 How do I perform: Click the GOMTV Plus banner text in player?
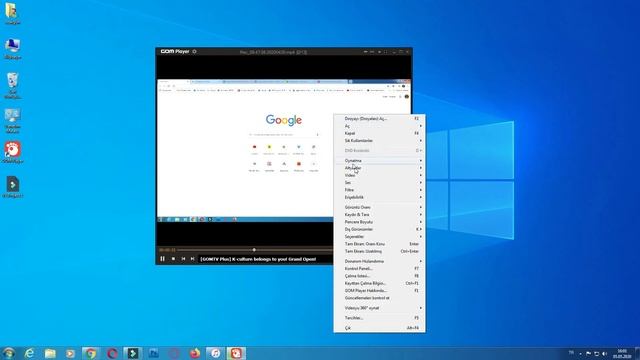click(x=258, y=259)
